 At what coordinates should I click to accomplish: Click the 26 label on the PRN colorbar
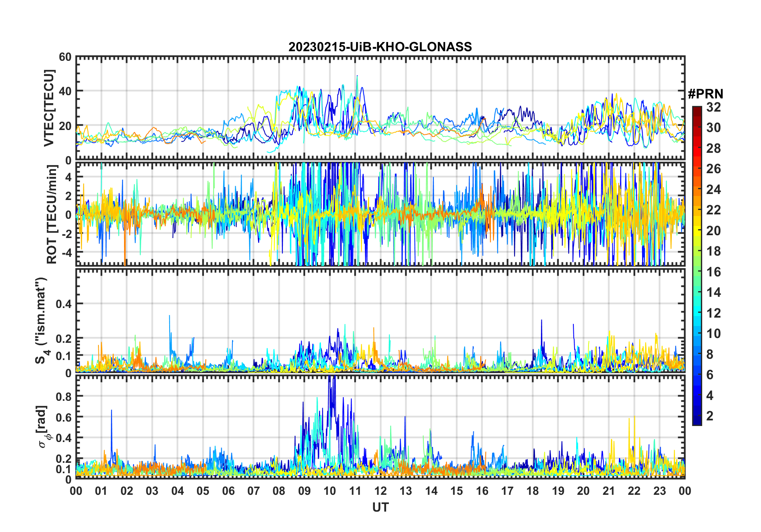click(x=713, y=169)
